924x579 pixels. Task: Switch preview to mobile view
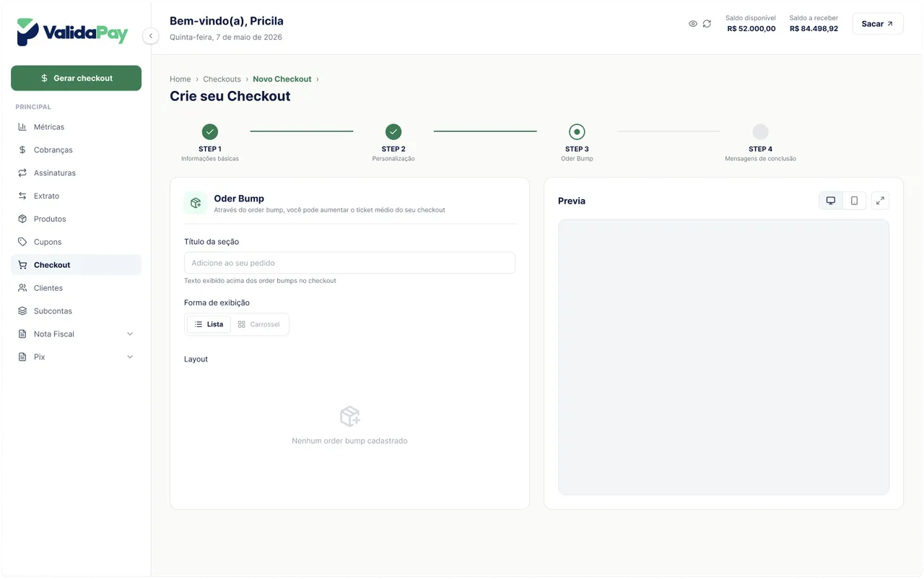[x=854, y=201]
